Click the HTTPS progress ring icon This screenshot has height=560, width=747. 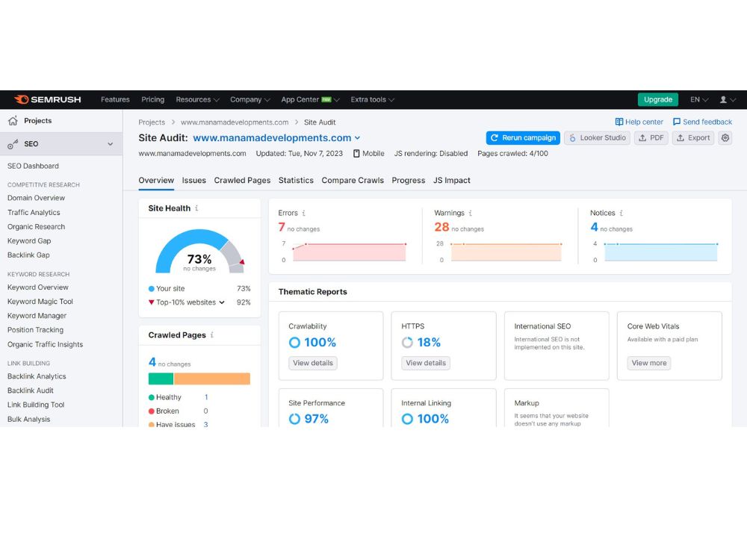[x=407, y=343]
